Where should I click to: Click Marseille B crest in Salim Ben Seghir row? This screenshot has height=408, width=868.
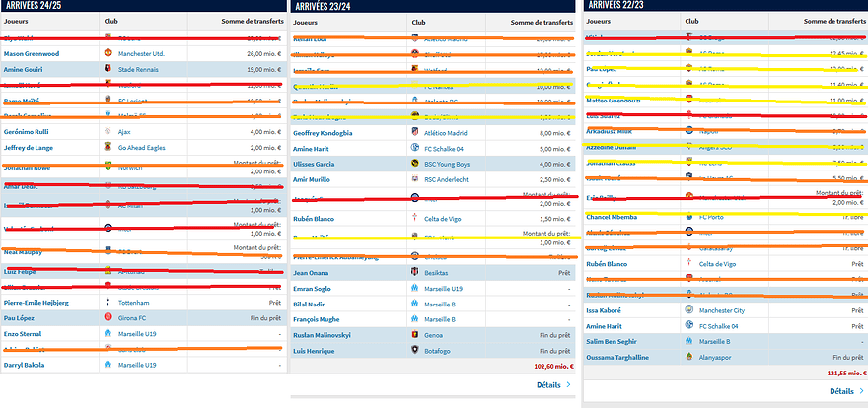(689, 342)
